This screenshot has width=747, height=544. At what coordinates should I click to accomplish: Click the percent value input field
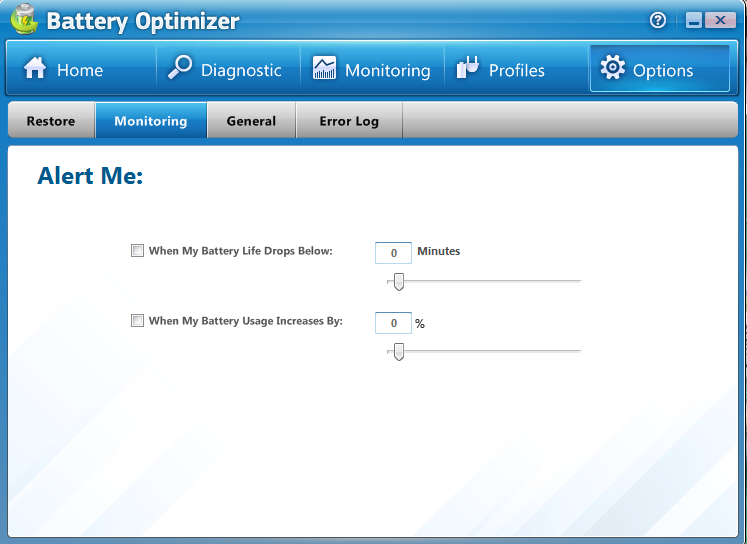pos(394,323)
